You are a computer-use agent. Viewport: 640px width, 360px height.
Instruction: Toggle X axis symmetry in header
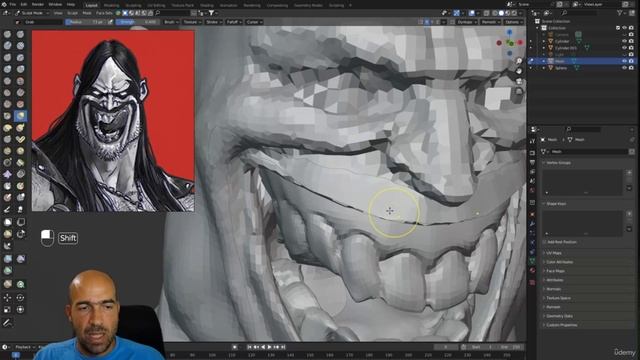(x=427, y=22)
